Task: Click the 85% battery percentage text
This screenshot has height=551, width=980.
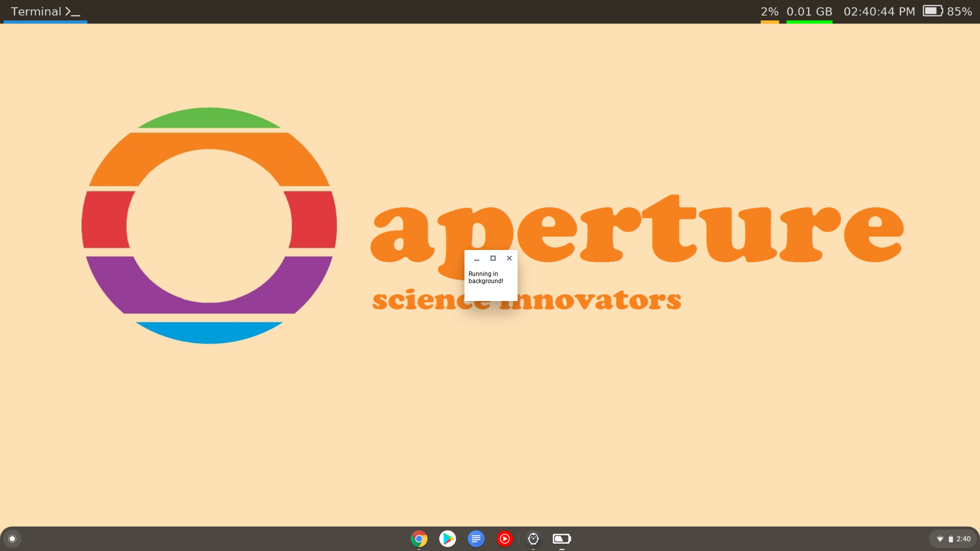Action: (960, 11)
